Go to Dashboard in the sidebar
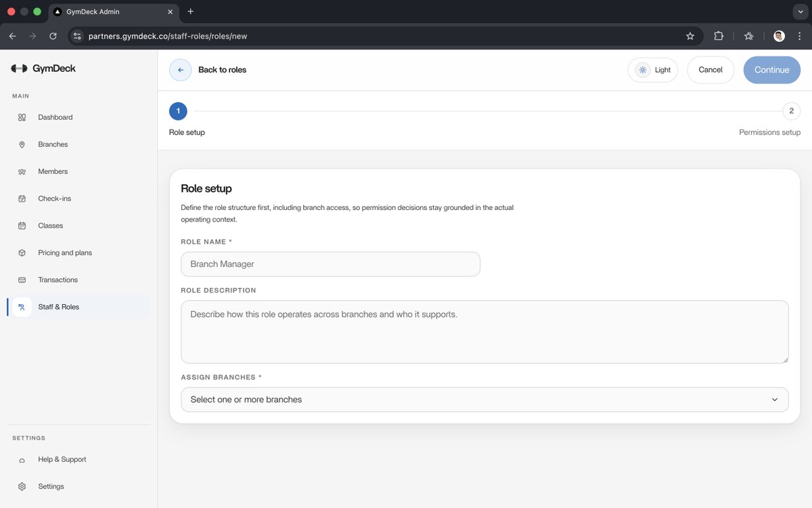 [x=78, y=117]
